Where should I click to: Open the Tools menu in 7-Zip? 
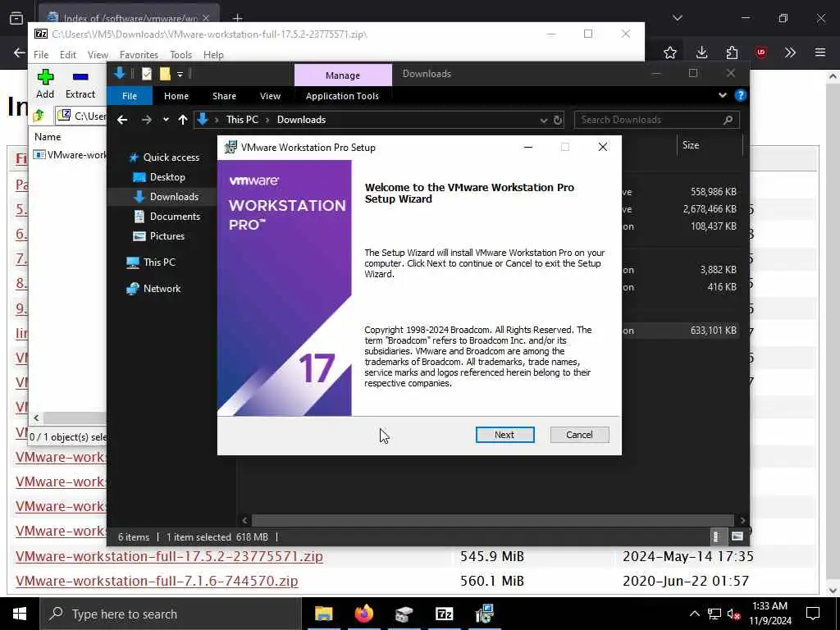coord(180,55)
